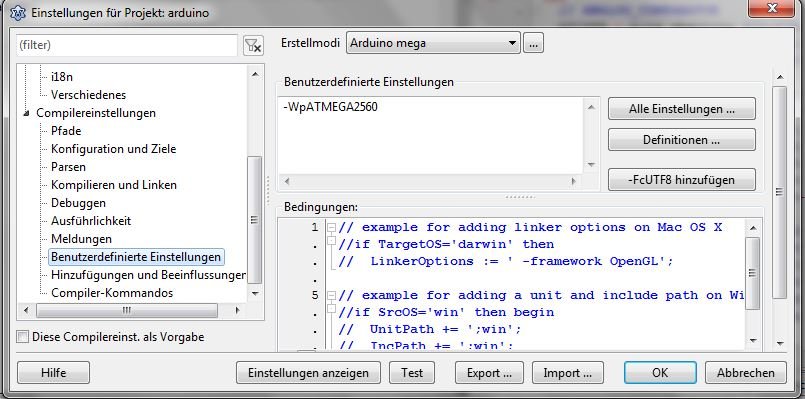The height and width of the screenshot is (399, 805).
Task: Click right panel scrollbar down arrow
Action: pyautogui.click(x=779, y=343)
